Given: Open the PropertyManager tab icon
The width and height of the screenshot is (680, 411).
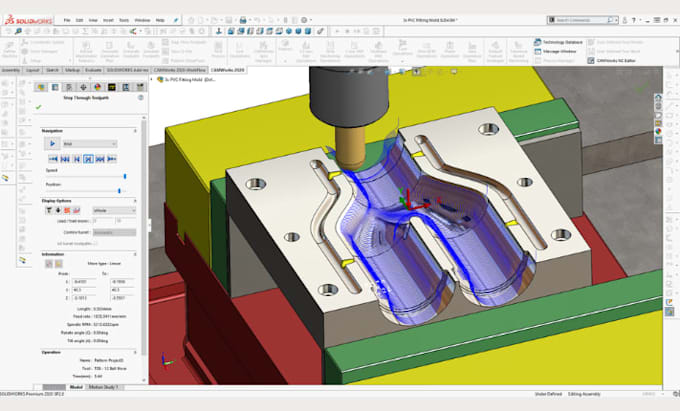Looking at the screenshot, I should (x=55, y=87).
